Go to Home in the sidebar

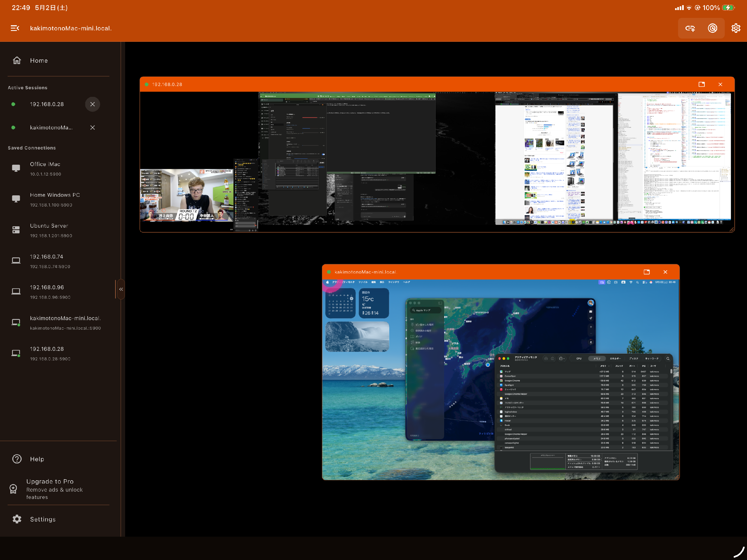tap(58, 61)
